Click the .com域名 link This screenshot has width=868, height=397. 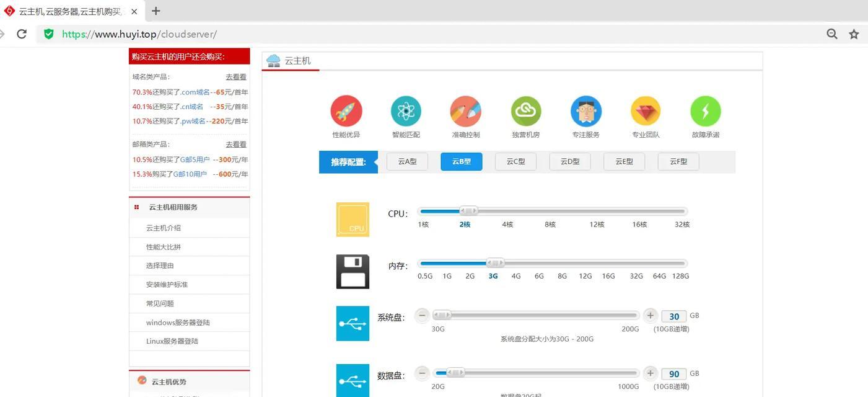point(196,92)
